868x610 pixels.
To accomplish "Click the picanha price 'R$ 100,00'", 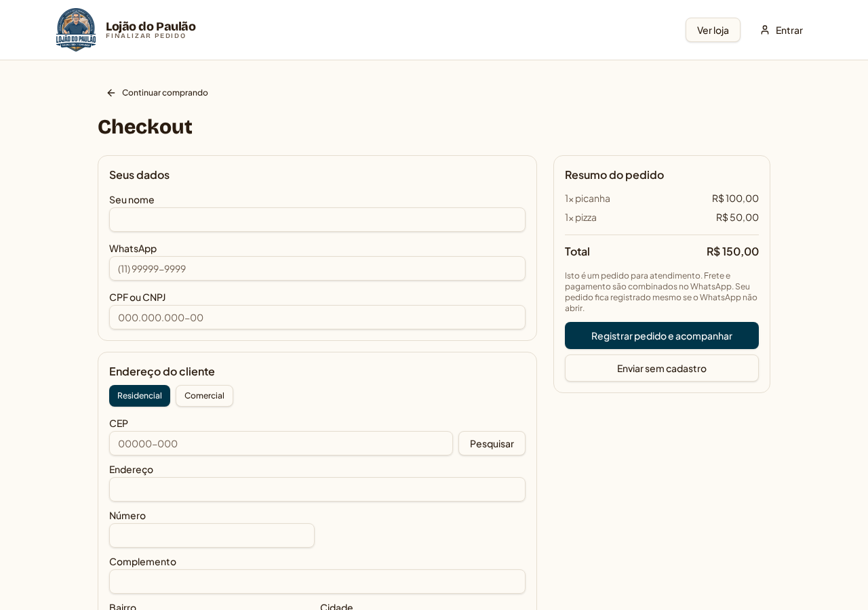I will [x=735, y=198].
